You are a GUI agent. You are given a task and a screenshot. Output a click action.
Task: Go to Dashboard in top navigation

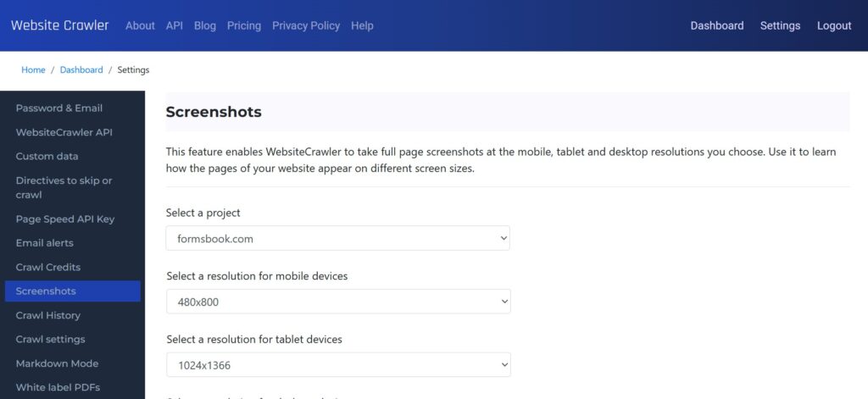pyautogui.click(x=717, y=25)
